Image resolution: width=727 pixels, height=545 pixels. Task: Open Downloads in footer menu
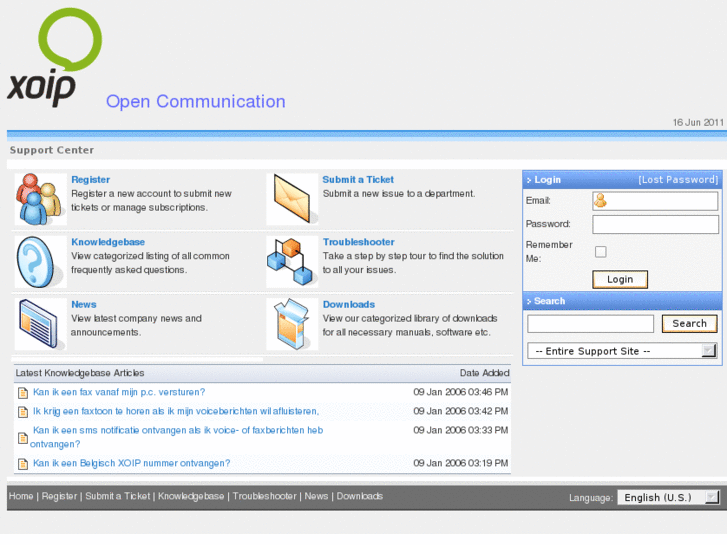click(x=360, y=496)
